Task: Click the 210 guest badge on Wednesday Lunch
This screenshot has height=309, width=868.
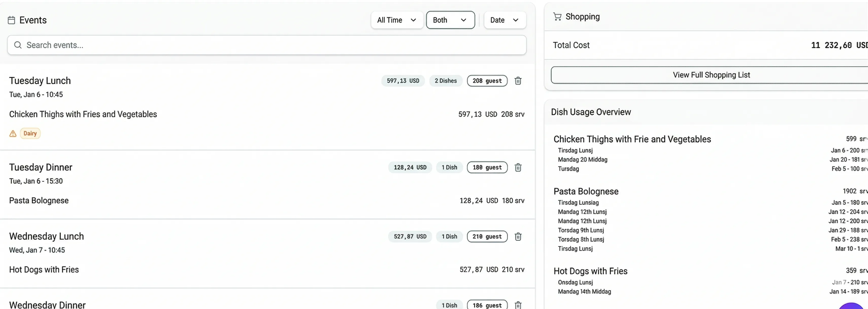Action: pyautogui.click(x=487, y=237)
